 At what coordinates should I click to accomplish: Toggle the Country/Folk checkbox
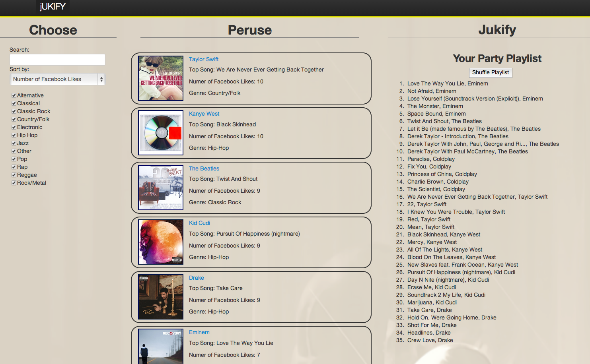14,119
